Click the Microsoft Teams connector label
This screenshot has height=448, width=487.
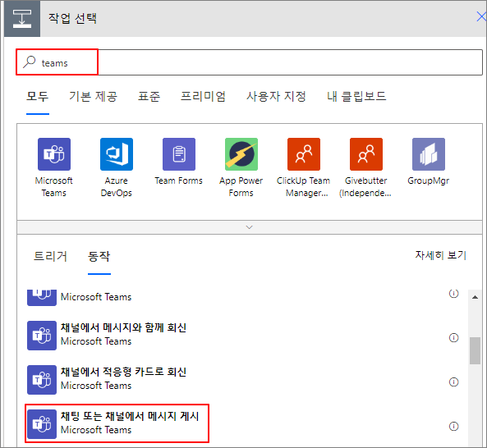(54, 187)
